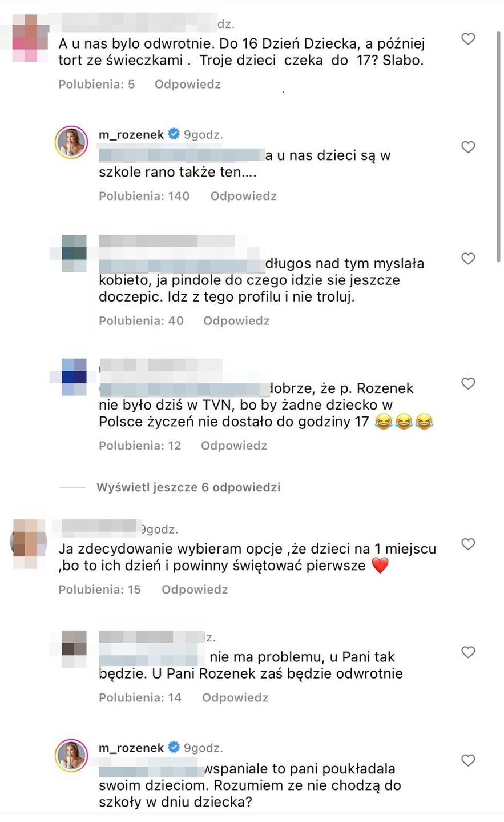Reply to the comment with 12 likes
Image resolution: width=504 pixels, height=822 pixels.
[234, 446]
